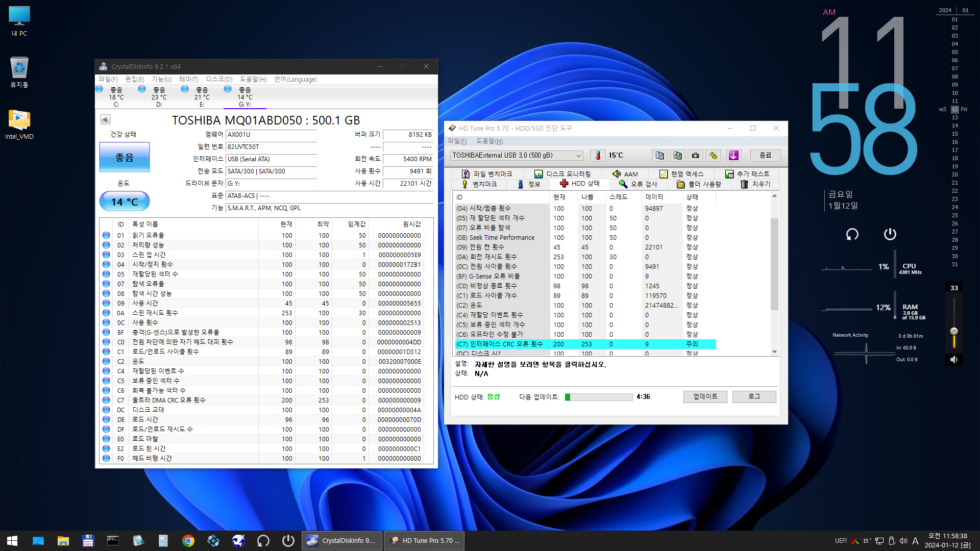The image size is (980, 551).
Task: Click the purple download arrow icon in HD Tune
Action: (x=733, y=156)
